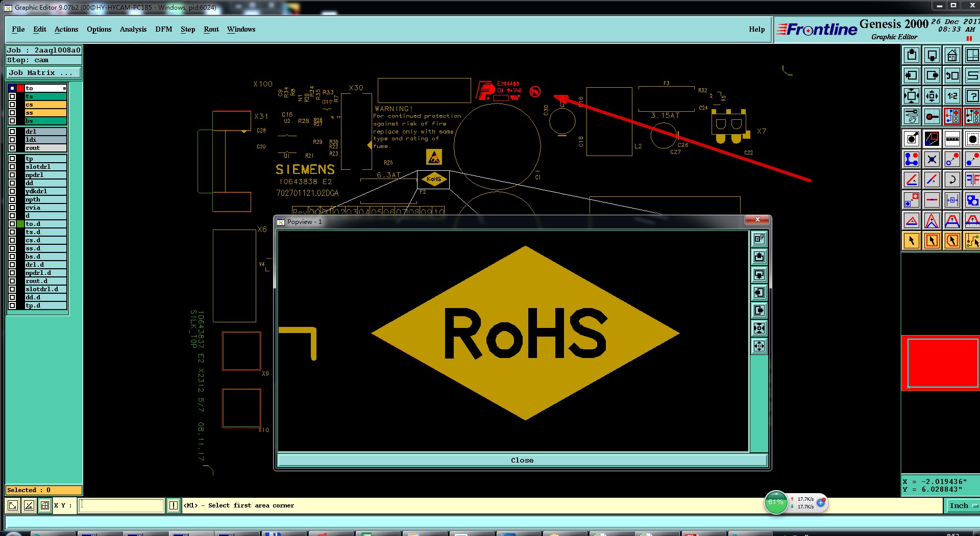Click the snap key-shaped icon

[932, 116]
